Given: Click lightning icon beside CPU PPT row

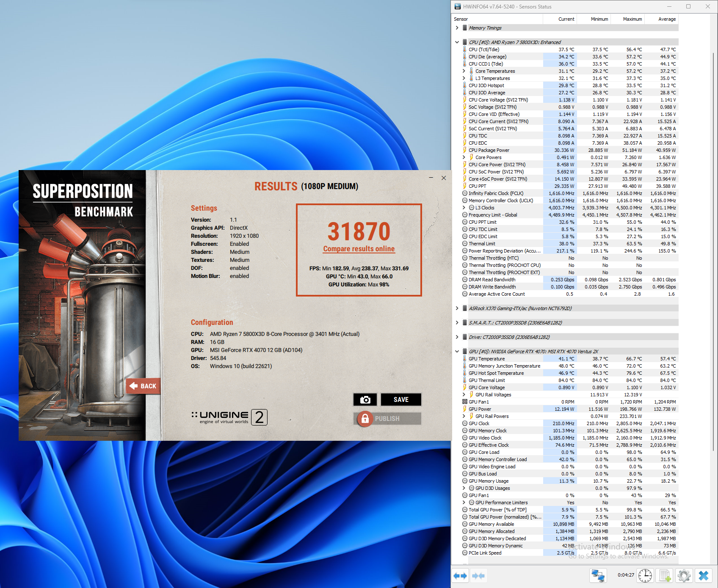Looking at the screenshot, I should [465, 186].
